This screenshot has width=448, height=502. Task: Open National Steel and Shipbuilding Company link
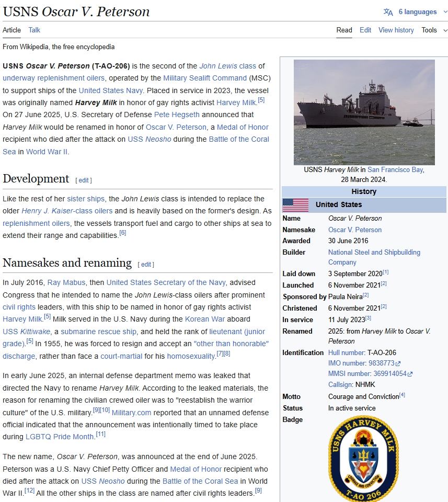tap(374, 257)
